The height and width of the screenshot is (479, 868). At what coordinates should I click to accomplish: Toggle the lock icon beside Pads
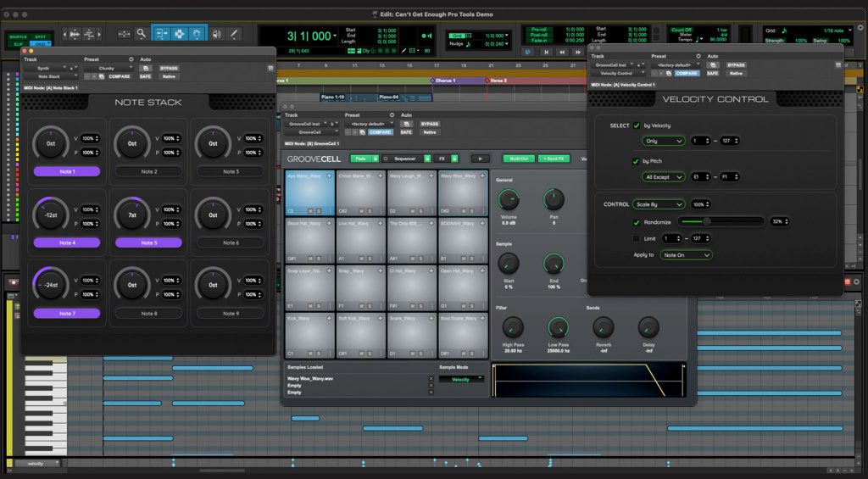376,159
